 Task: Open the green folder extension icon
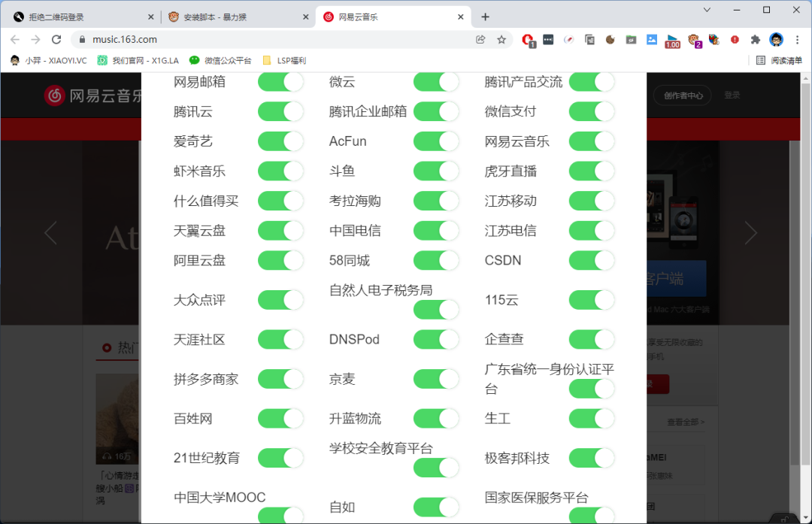(x=631, y=39)
